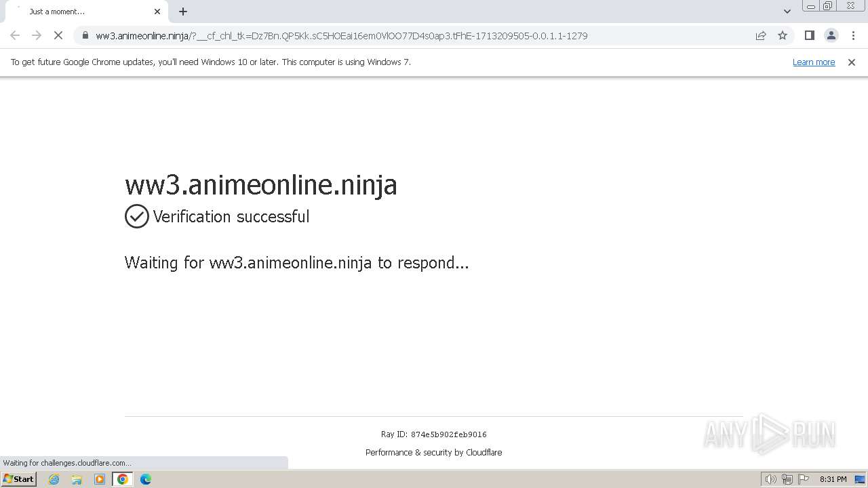Click the address bar URL

[341, 35]
